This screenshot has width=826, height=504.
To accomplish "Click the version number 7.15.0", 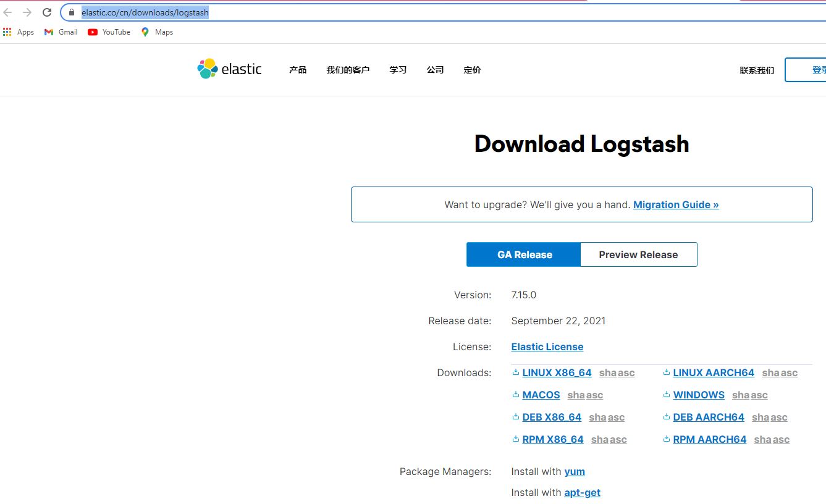I will click(x=524, y=295).
